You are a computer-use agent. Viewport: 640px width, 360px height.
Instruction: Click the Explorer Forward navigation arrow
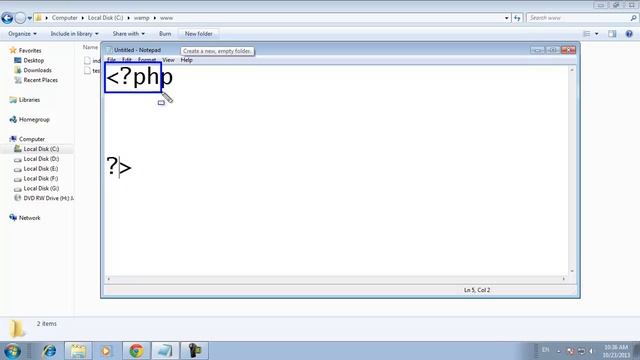tap(20, 18)
